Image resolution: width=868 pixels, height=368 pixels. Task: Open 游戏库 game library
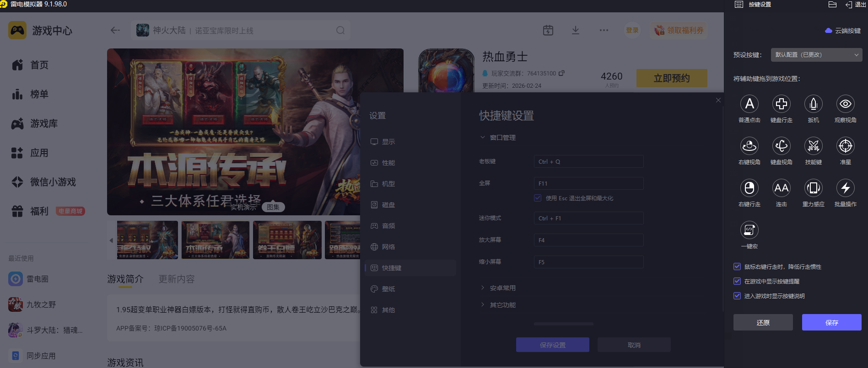(35, 123)
